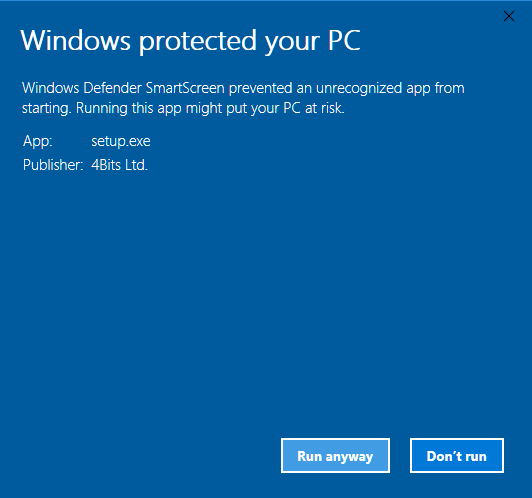Close the SmartScreen dialog with X

click(509, 16)
